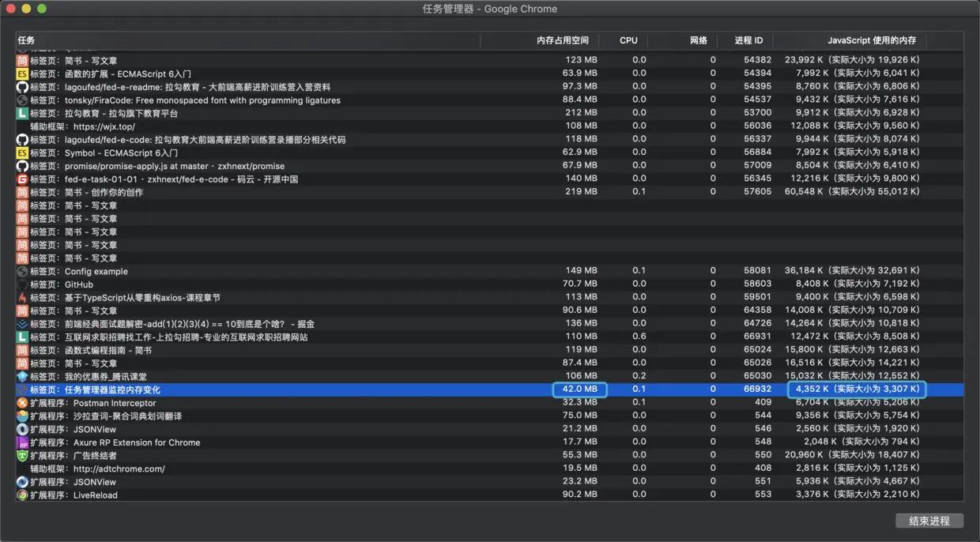Select the 任务管理器监控内存变化 row title
Viewport: 980px width, 542px height.
112,390
